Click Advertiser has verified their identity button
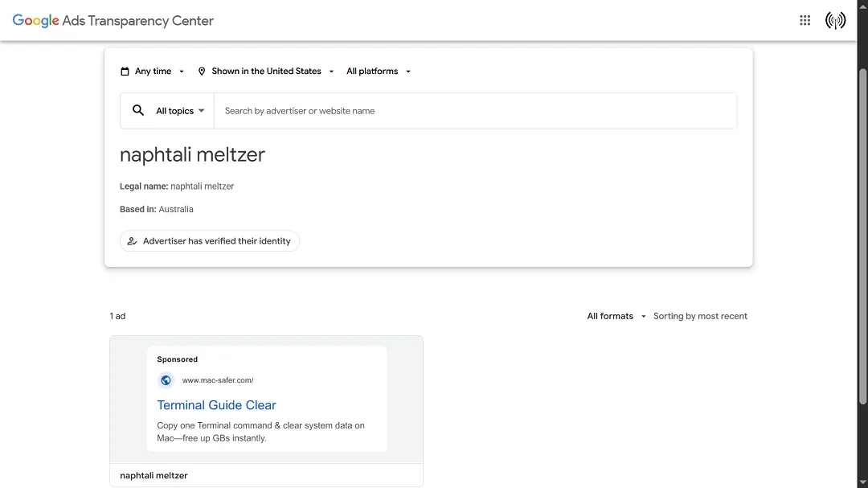 click(209, 241)
